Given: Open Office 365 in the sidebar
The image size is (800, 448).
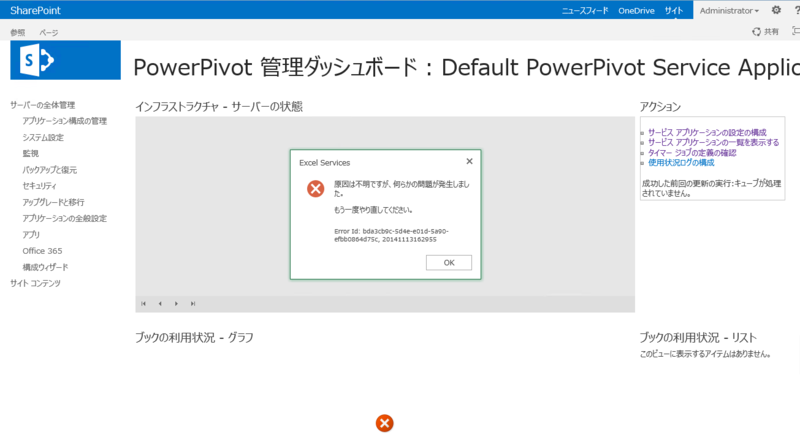Looking at the screenshot, I should 42,251.
